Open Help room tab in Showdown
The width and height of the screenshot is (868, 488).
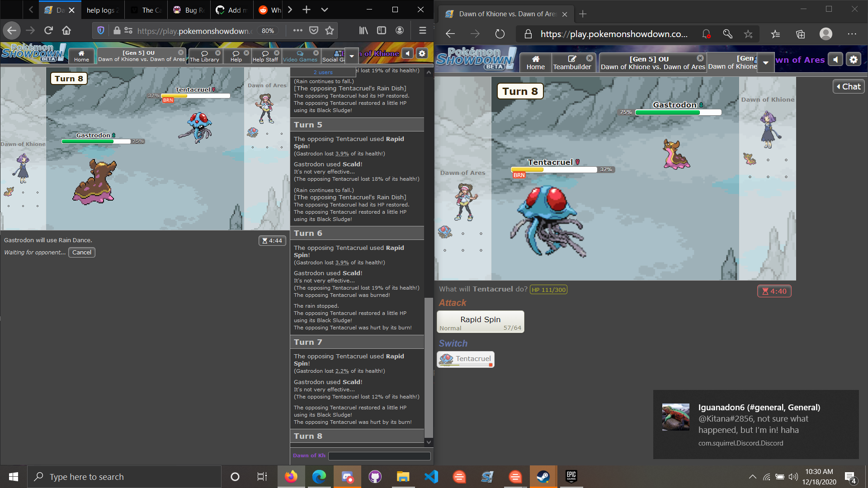pyautogui.click(x=236, y=56)
